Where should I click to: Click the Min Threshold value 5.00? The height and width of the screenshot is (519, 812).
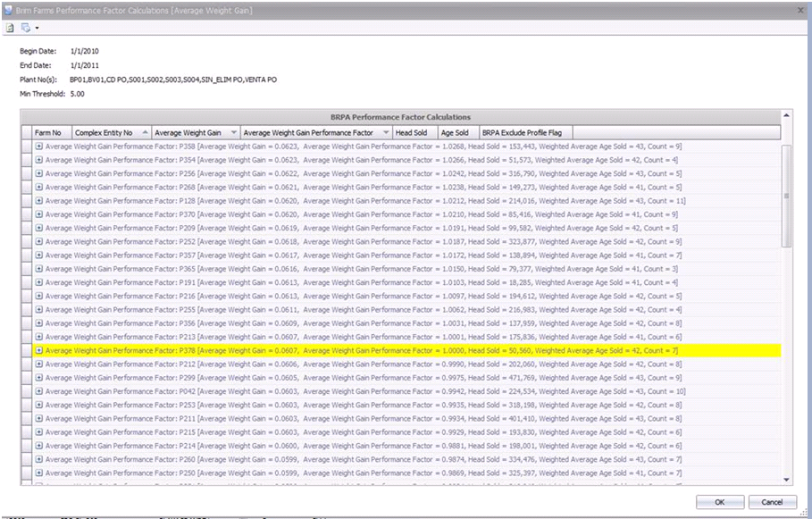[77, 94]
